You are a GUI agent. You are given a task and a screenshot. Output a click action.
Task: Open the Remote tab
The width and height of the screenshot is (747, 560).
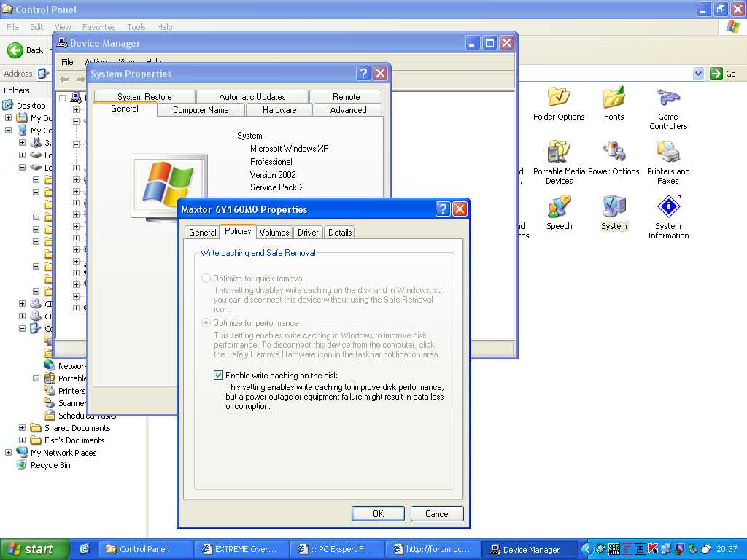tap(346, 97)
